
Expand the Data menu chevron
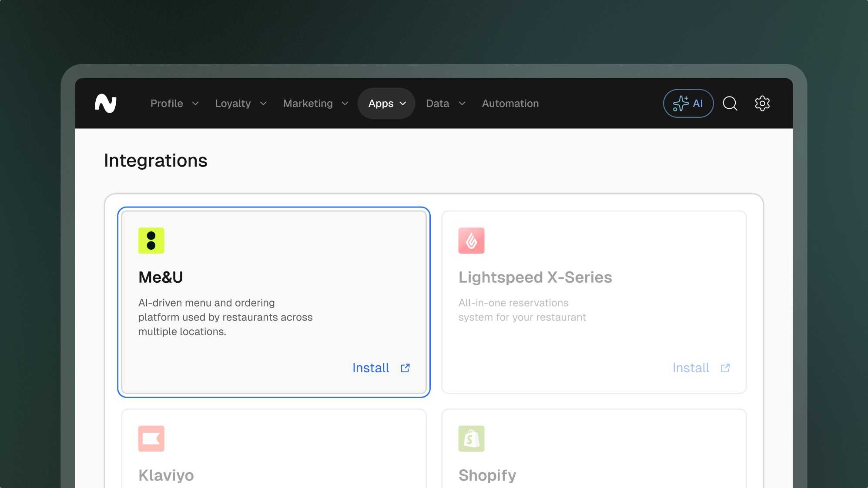pos(462,104)
